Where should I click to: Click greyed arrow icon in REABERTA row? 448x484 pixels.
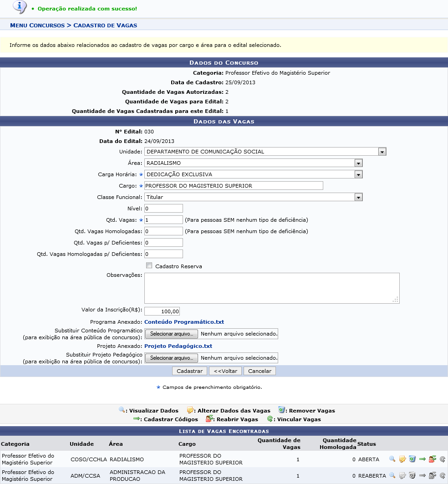pyautogui.click(x=423, y=475)
